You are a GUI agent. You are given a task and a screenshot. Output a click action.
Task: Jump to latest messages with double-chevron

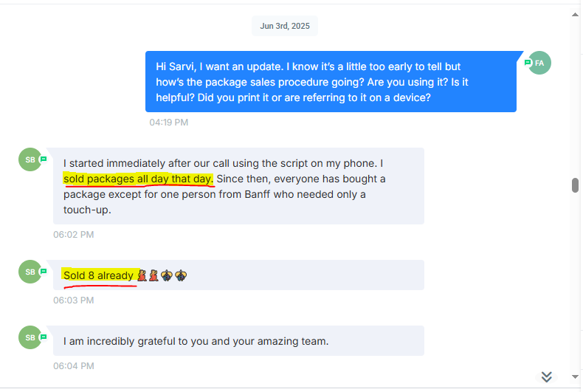coord(547,376)
